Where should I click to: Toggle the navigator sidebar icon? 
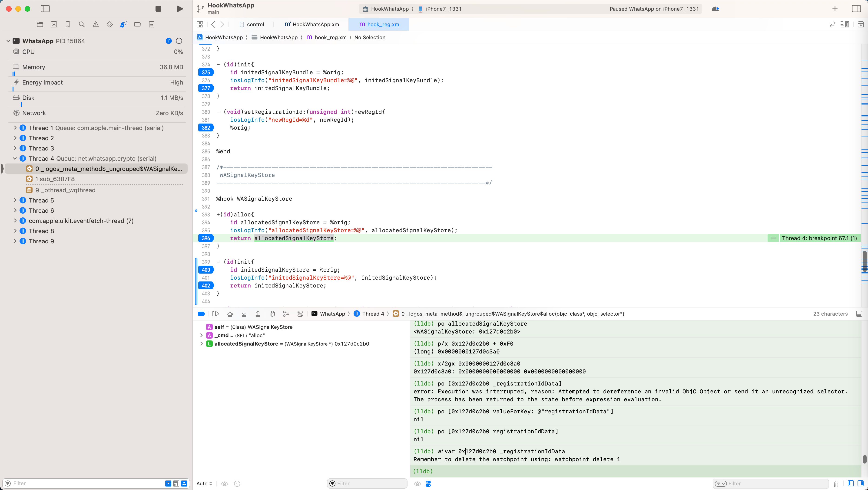[45, 9]
